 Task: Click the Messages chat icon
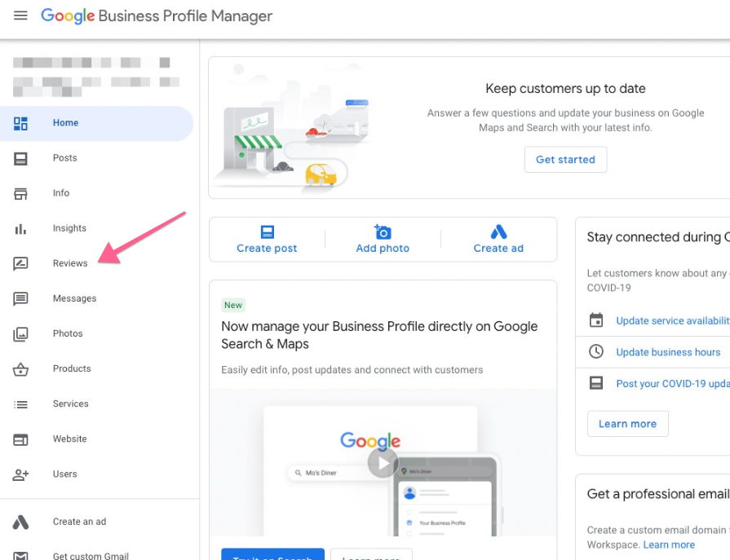(x=20, y=298)
